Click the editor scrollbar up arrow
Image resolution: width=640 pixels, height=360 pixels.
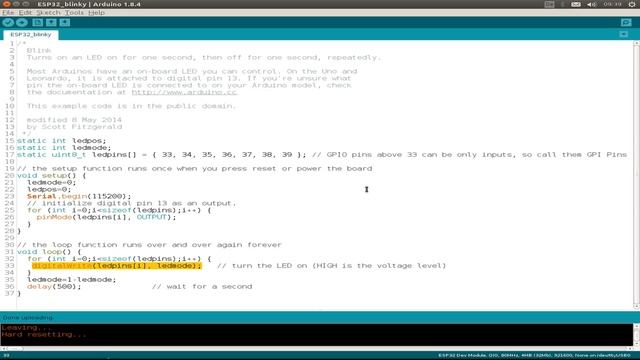[637, 43]
